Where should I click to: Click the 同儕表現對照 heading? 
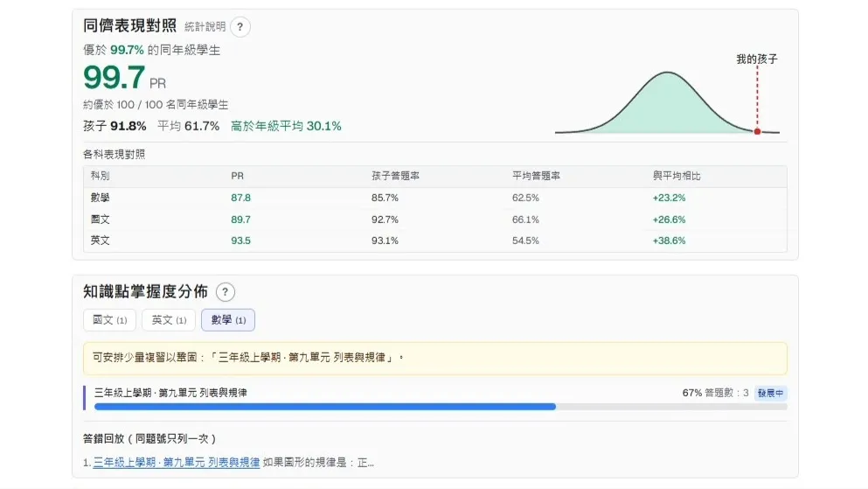tap(130, 25)
